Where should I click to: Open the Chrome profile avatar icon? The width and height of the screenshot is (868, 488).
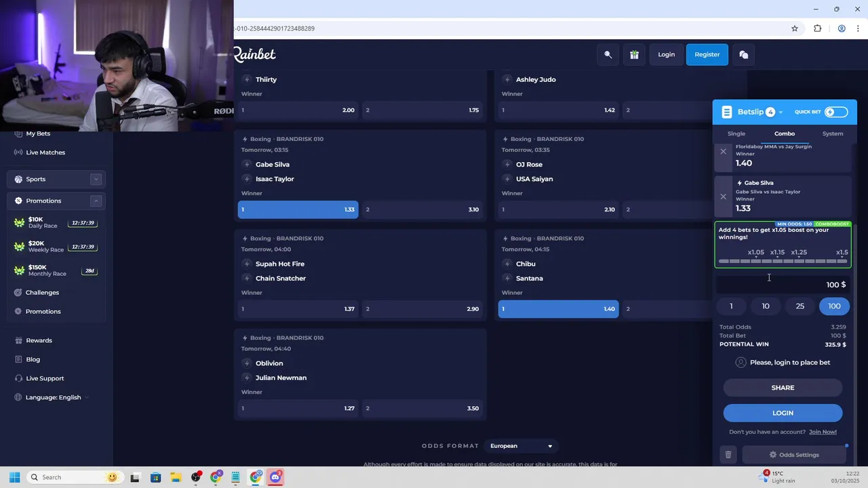point(842,28)
